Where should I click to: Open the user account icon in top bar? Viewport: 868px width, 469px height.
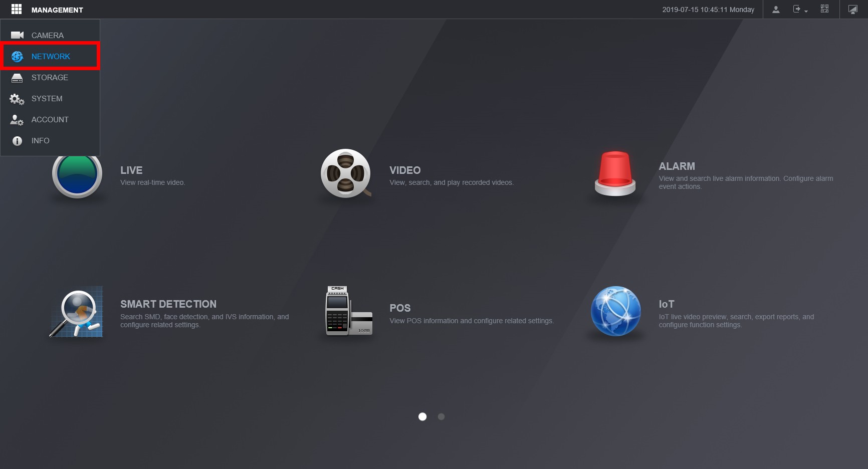pos(776,10)
